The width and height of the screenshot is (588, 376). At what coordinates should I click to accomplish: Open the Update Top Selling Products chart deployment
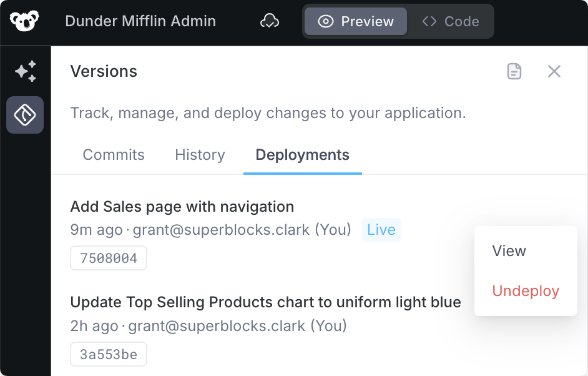(x=265, y=302)
